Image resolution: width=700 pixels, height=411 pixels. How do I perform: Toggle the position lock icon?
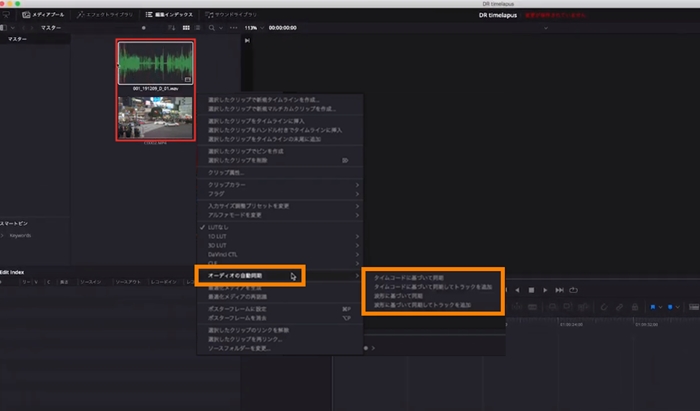tap(635, 307)
